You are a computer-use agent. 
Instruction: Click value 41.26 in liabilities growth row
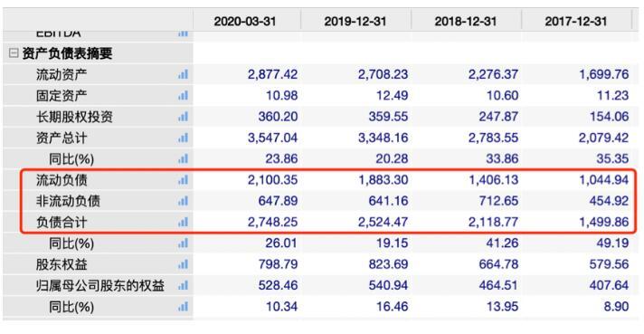502,243
